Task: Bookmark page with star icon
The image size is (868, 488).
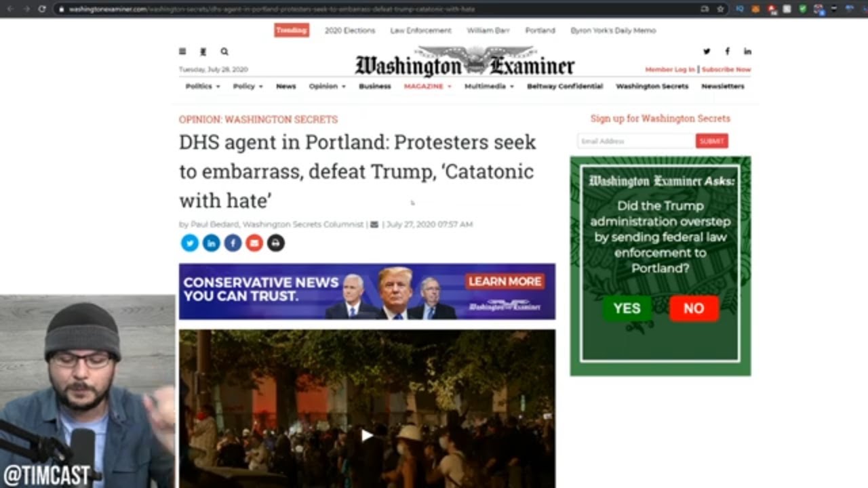Action: pyautogui.click(x=720, y=9)
